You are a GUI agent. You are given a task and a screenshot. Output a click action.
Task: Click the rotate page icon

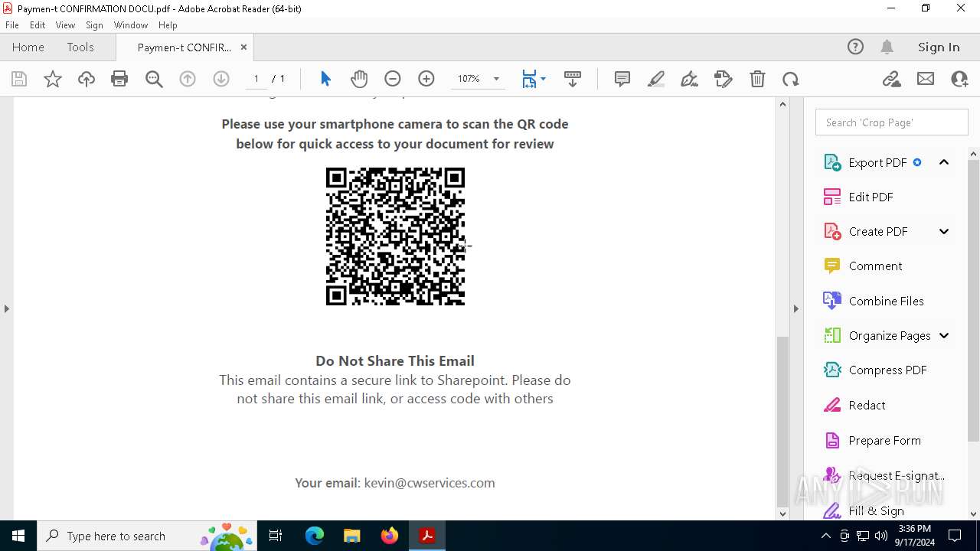coord(791,79)
